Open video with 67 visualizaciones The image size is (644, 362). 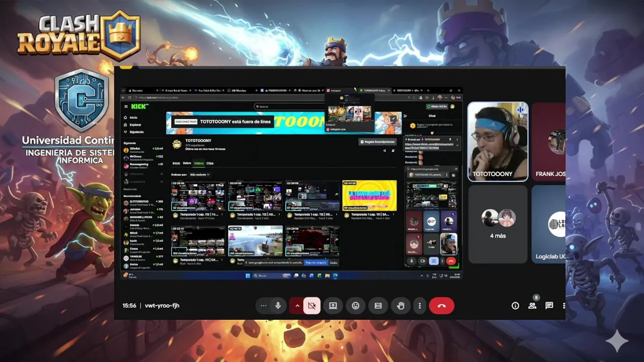[312, 196]
